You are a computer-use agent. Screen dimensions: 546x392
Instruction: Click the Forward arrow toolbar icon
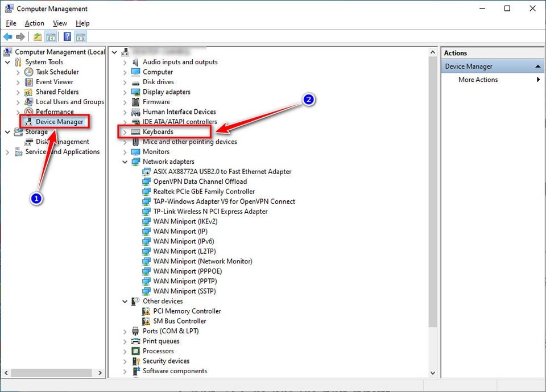(20, 36)
